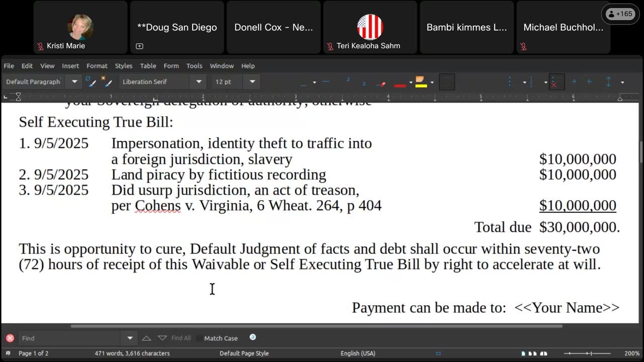Expand the font name dropdown
644x362 pixels.
(199, 81)
